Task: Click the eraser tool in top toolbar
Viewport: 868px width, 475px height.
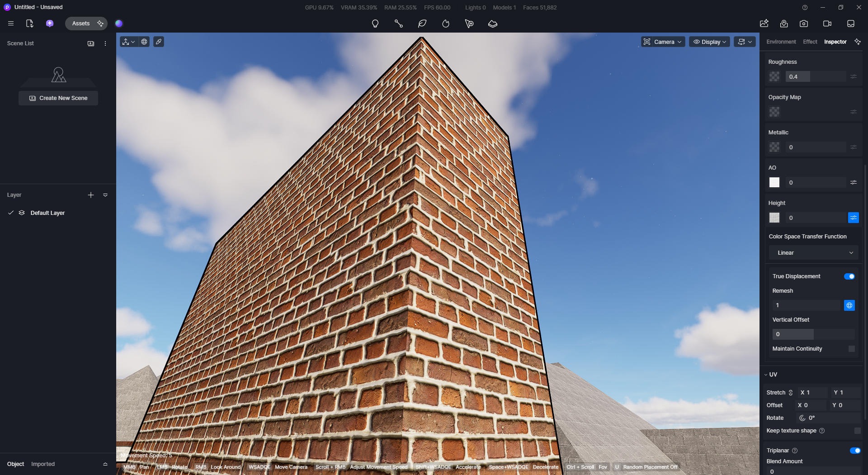Action: 493,24
